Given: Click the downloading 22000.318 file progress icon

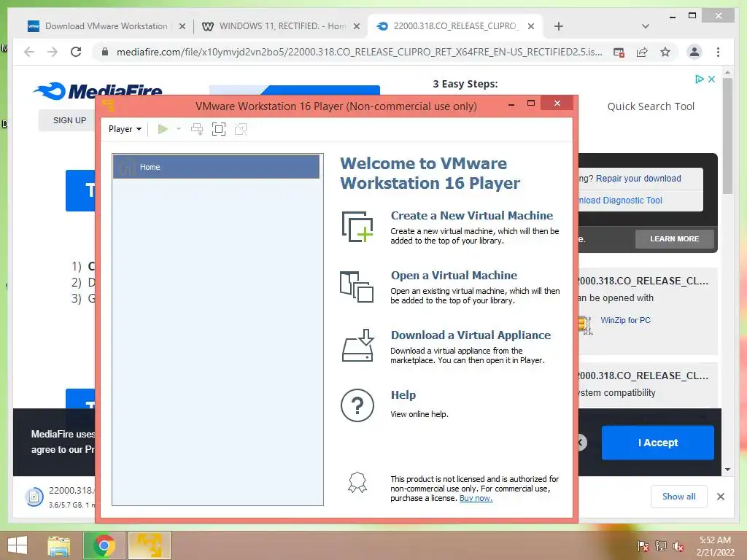Looking at the screenshot, I should [34, 497].
